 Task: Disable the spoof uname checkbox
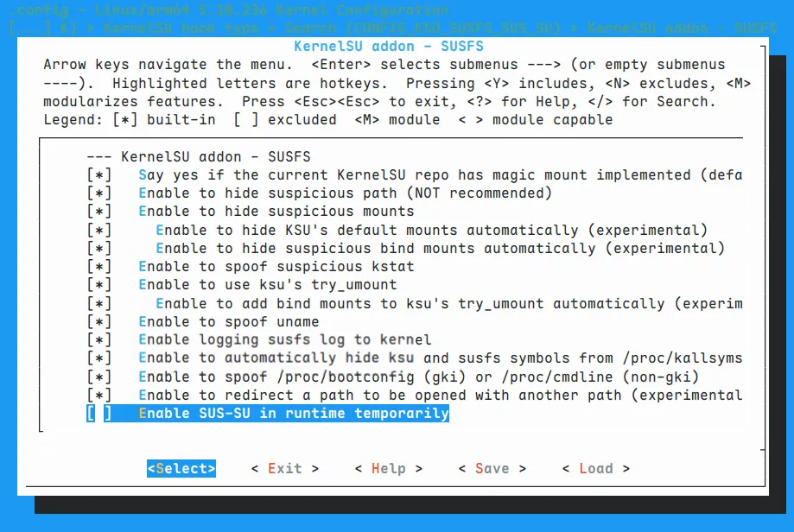coord(99,321)
